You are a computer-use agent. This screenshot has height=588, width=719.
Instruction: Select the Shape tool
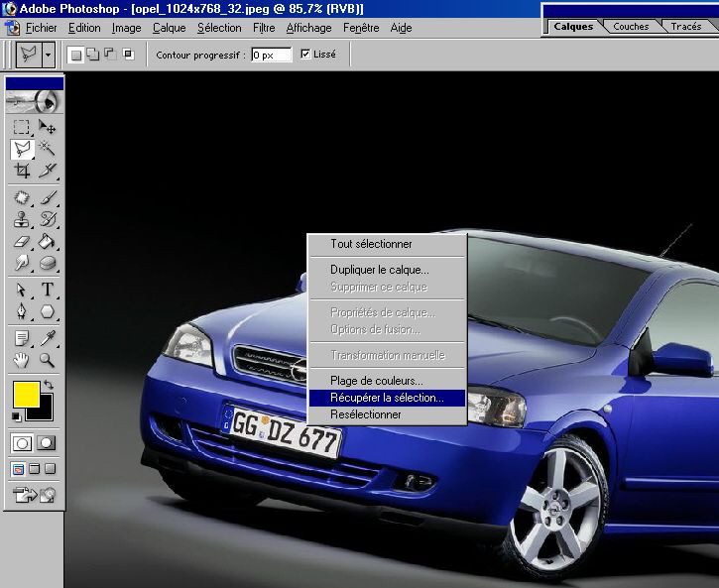[x=48, y=311]
